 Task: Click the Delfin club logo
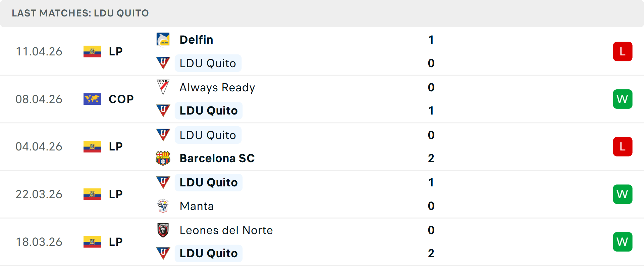pos(163,39)
